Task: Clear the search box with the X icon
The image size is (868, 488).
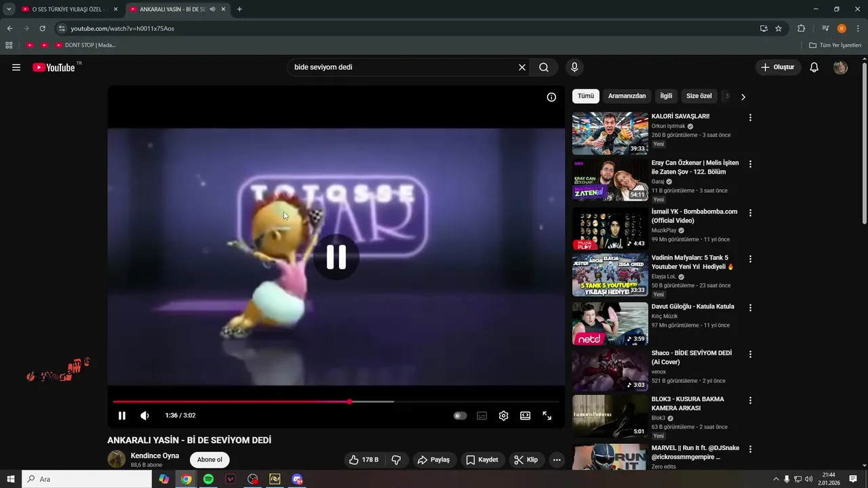Action: [522, 67]
